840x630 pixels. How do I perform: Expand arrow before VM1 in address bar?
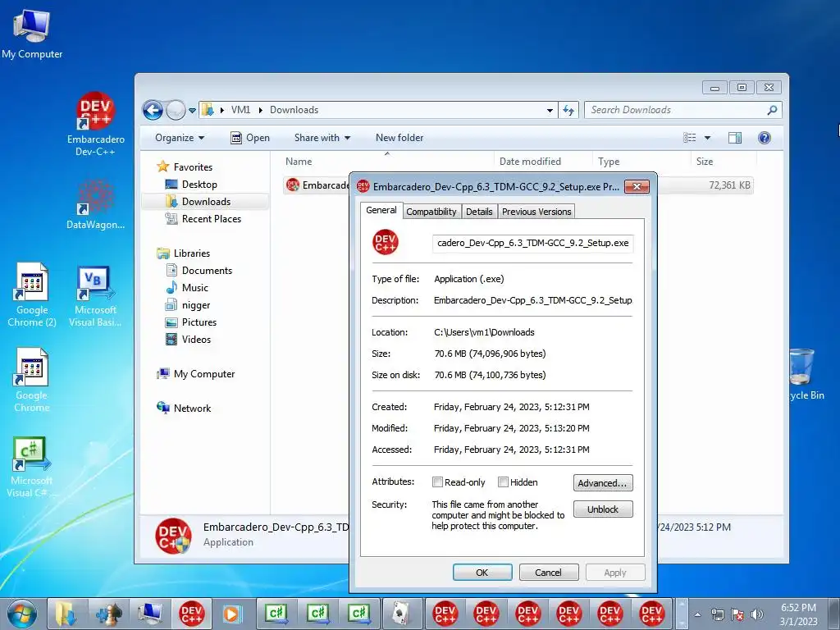[x=222, y=111]
